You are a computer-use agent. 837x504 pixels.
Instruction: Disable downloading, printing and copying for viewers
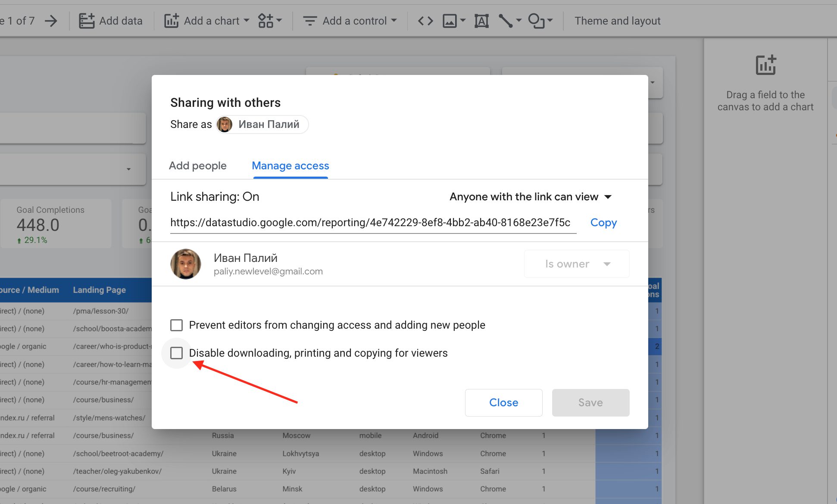pos(177,353)
